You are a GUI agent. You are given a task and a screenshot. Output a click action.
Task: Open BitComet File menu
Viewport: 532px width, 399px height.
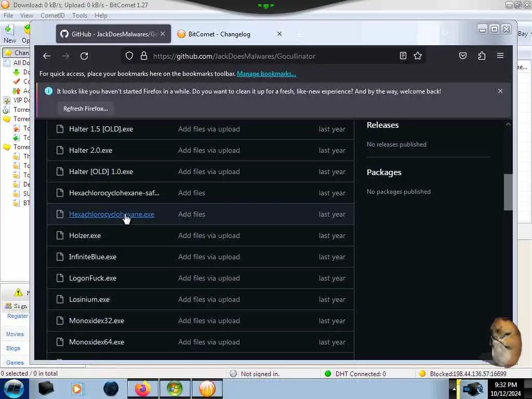[x=8, y=16]
